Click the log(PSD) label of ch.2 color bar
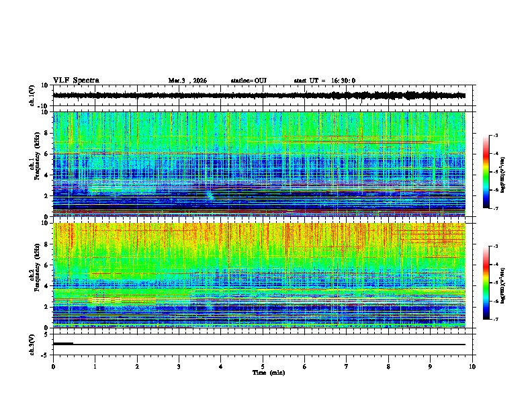The height and width of the screenshot is (411, 532). tap(503, 285)
